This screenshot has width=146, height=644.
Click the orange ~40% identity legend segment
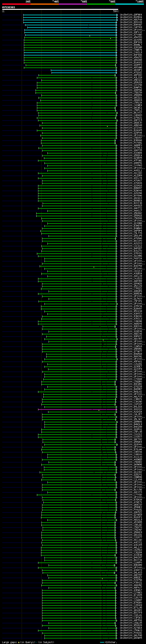pos(45,4)
